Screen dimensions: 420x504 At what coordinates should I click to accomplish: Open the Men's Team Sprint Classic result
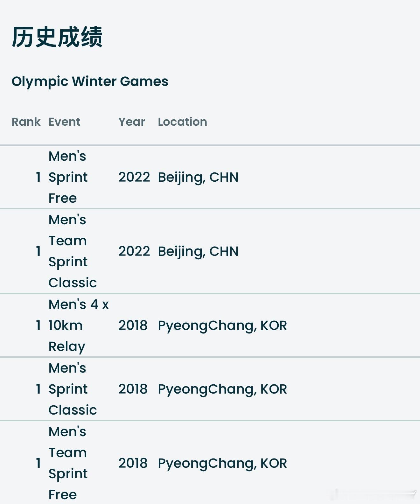coord(73,251)
